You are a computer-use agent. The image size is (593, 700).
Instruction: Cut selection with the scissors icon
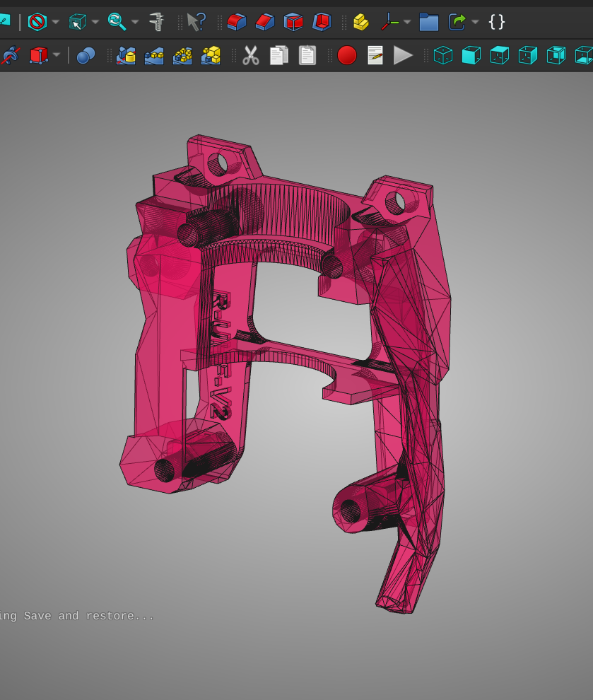click(x=251, y=55)
